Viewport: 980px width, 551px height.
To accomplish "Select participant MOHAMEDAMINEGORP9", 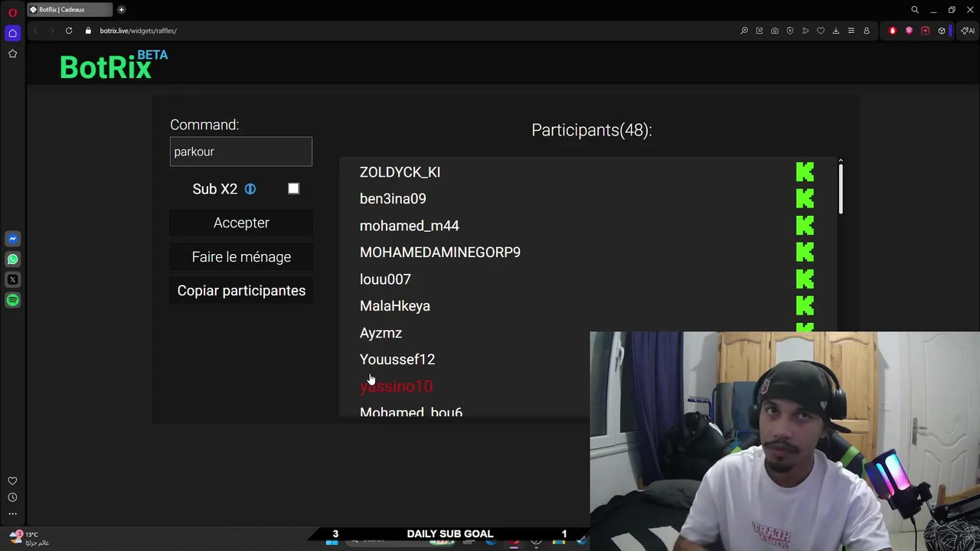I will pos(440,253).
